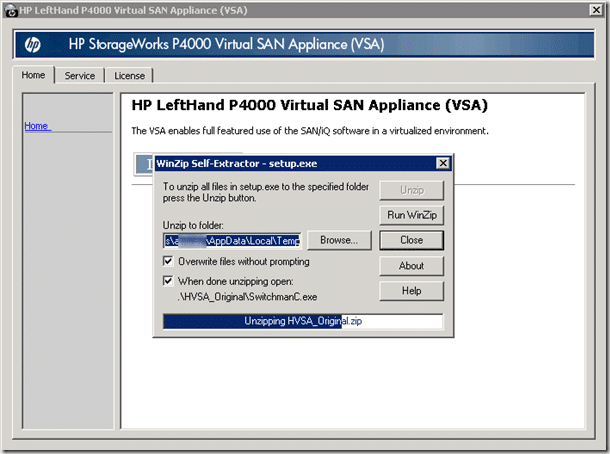The image size is (610, 454).
Task: Click the VSA enables full featured description
Action: (x=310, y=131)
